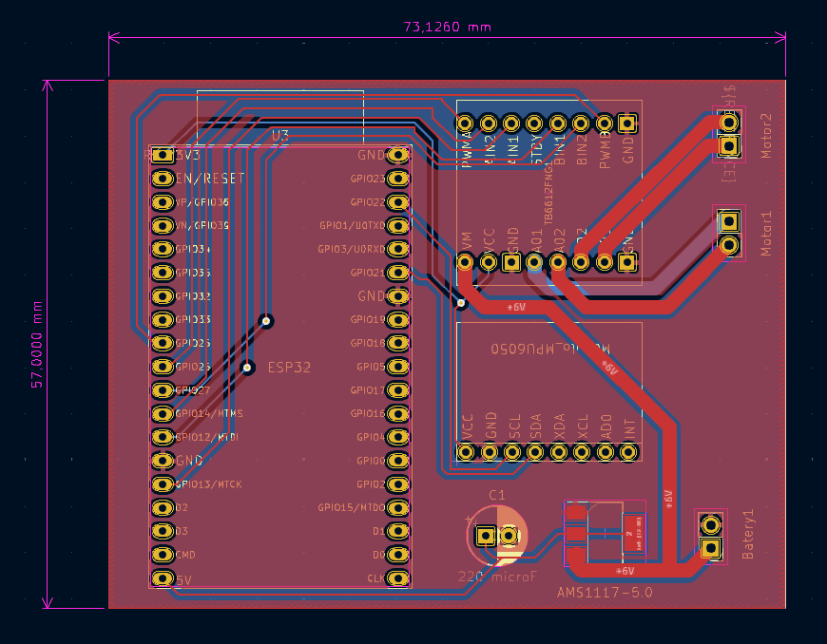
Task: Select the 220 microF value text
Action: 497,578
